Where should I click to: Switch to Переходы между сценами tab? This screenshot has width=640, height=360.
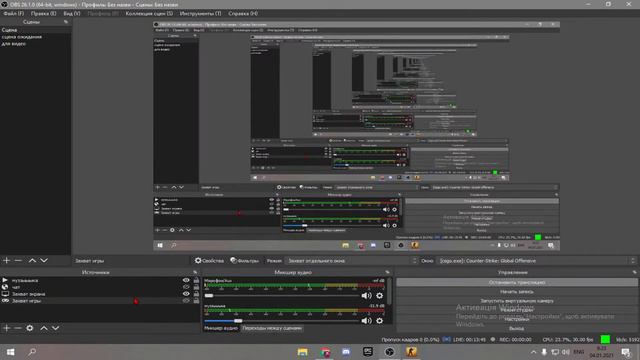tap(272, 328)
